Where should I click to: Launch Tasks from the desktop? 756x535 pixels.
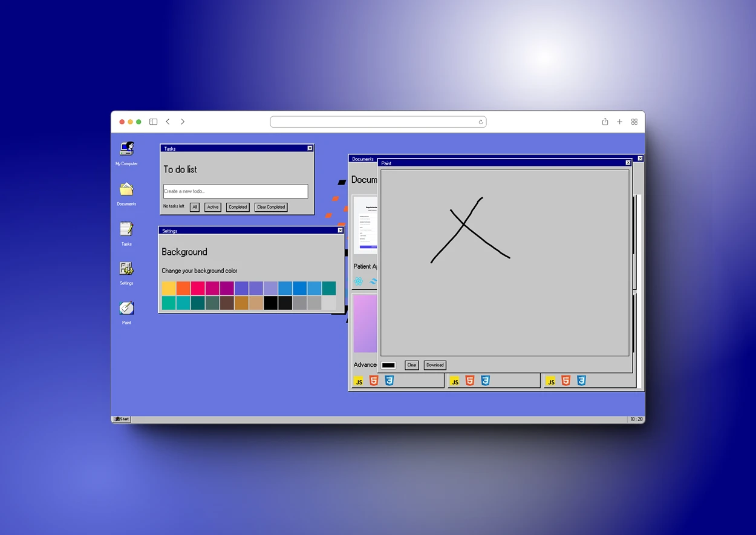click(x=126, y=229)
